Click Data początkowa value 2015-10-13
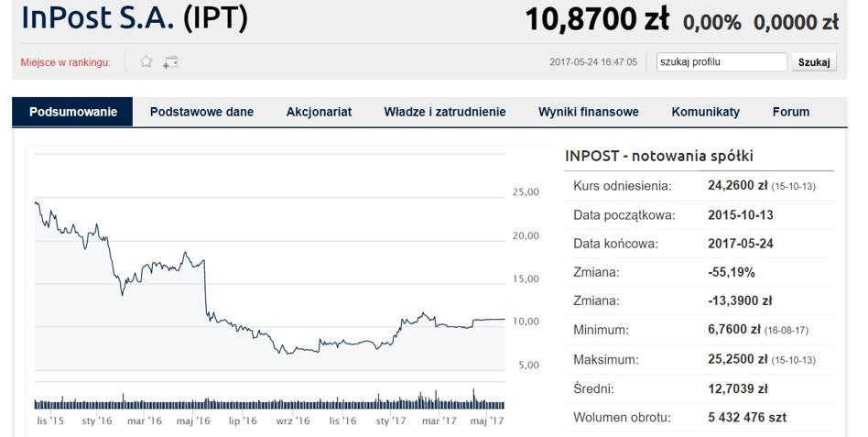Viewport: 868px width, 437px height. coord(741,215)
